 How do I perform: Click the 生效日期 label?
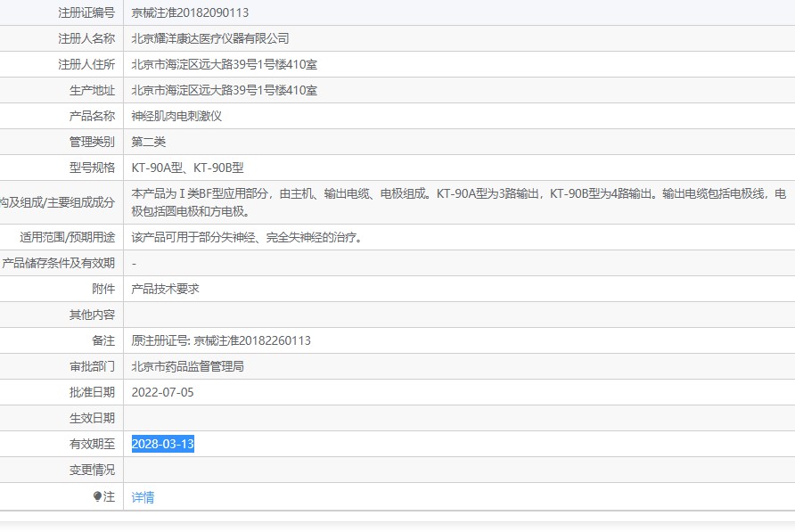93,419
